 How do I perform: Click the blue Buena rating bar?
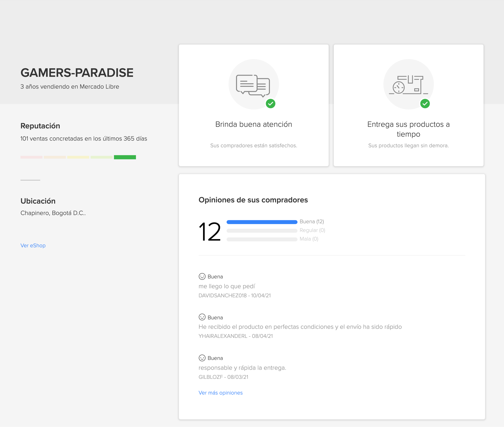click(x=262, y=222)
